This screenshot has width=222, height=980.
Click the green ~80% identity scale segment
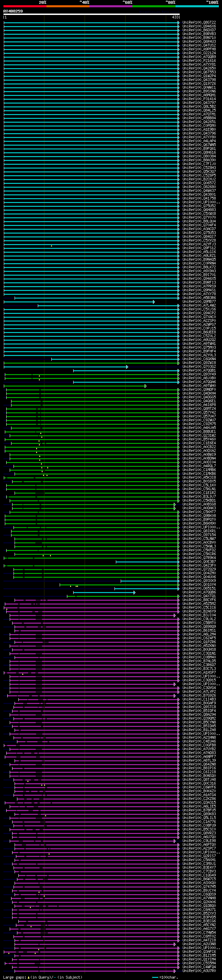point(154,6)
